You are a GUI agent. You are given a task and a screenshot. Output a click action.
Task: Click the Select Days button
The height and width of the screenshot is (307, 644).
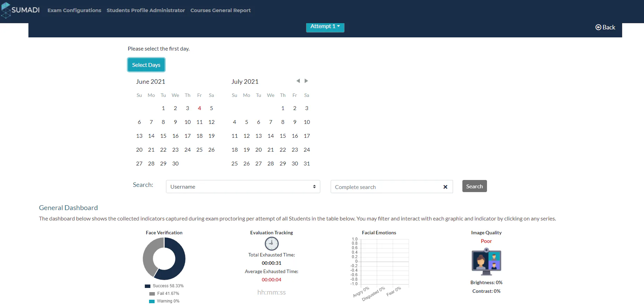pos(146,65)
